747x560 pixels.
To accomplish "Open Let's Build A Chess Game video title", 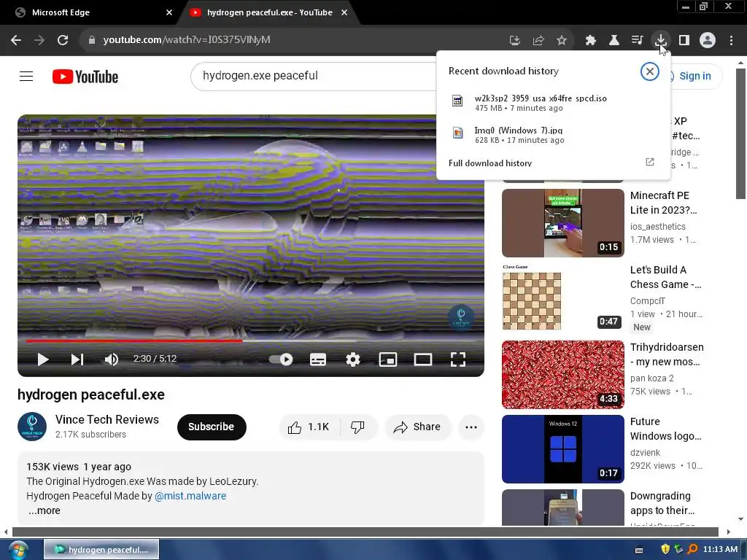I will [x=665, y=277].
